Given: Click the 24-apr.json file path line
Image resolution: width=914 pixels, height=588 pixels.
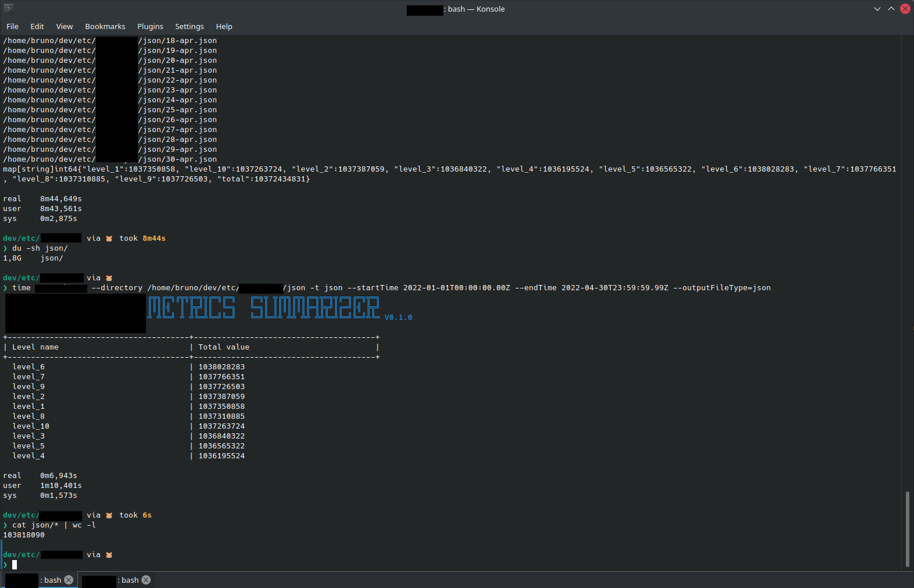Looking at the screenshot, I should coord(110,100).
